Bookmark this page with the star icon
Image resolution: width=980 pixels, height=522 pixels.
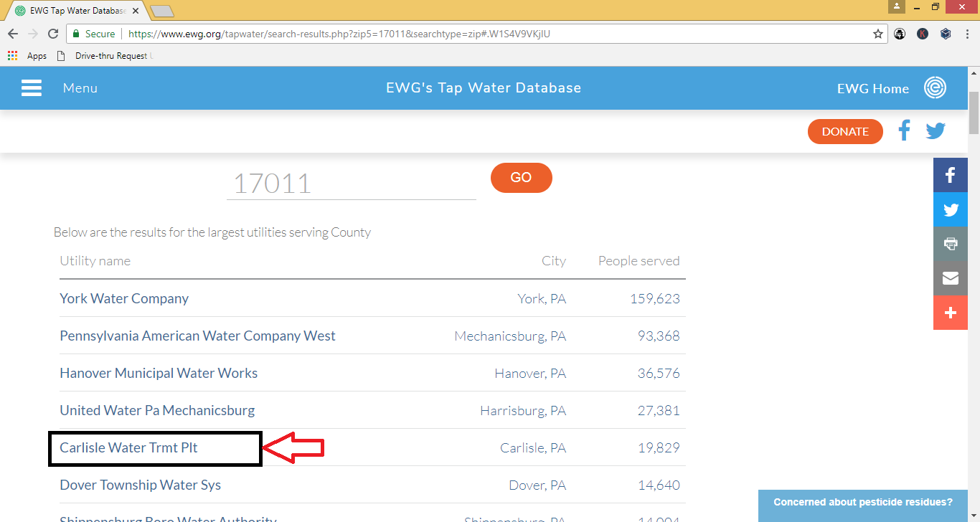(877, 34)
